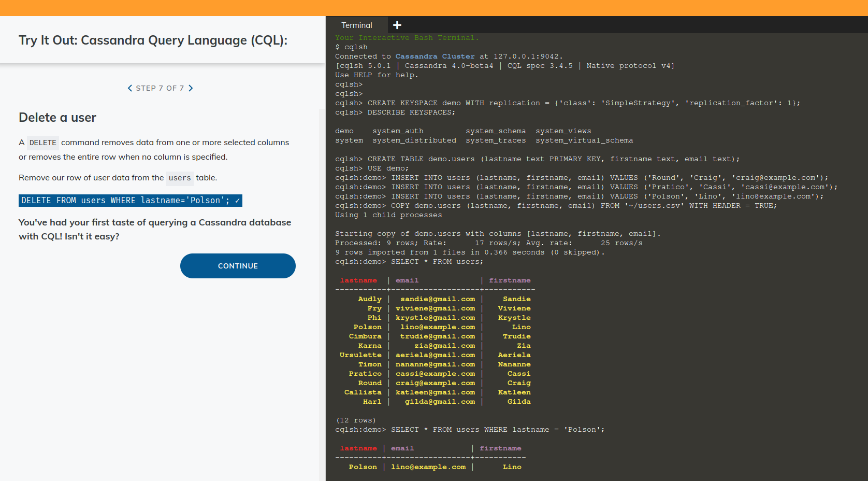Click the Cassandra Cluster text in the terminal
868x481 pixels.
point(435,56)
